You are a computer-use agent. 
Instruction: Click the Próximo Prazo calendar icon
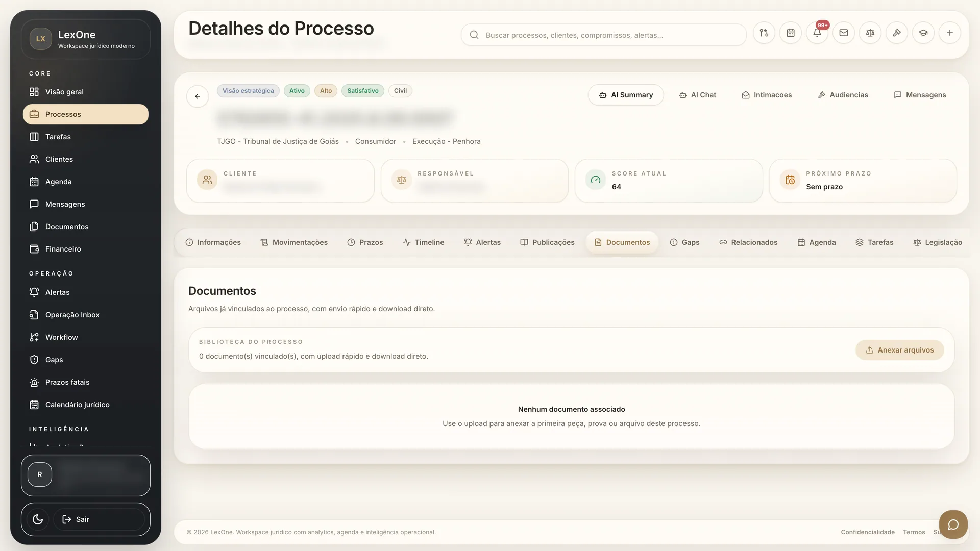coord(790,180)
